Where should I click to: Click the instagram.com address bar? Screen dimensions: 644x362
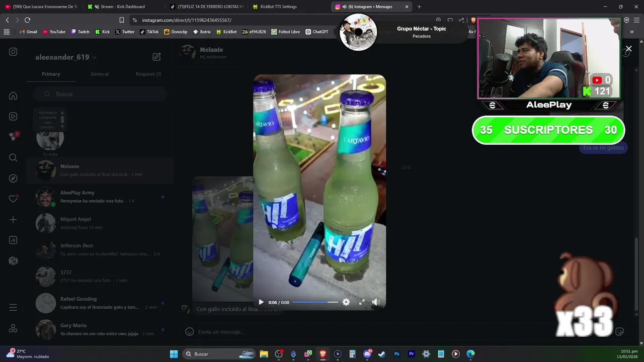click(x=282, y=20)
